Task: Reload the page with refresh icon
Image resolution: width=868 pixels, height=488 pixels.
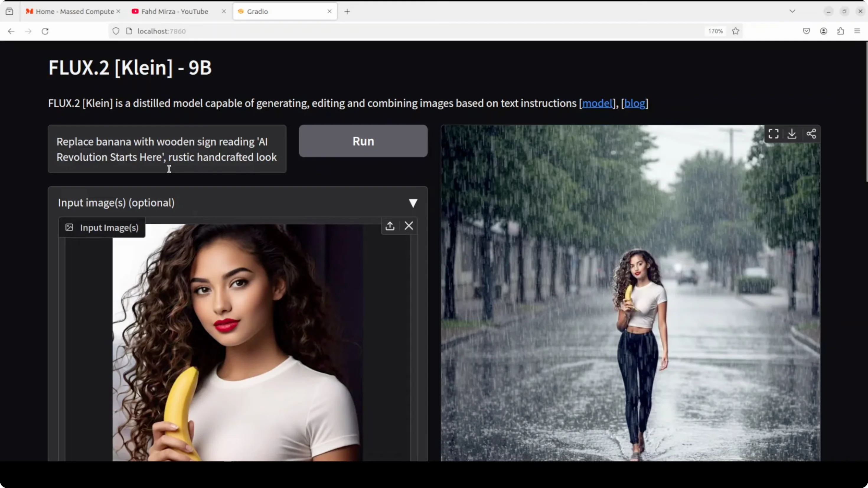Action: click(45, 31)
